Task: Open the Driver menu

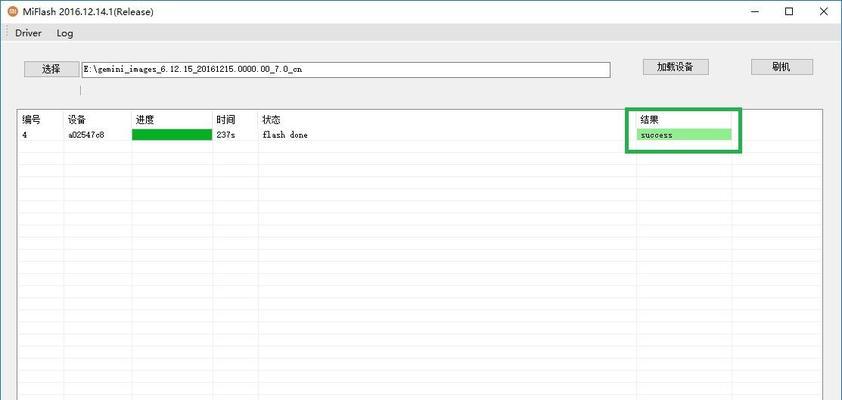Action: pyautogui.click(x=28, y=33)
